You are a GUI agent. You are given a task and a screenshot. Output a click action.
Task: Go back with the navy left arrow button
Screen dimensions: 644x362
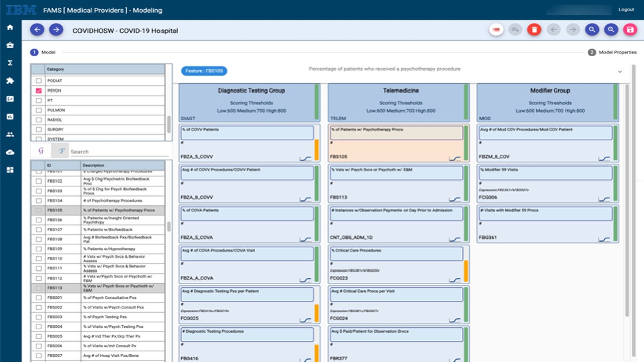37,30
